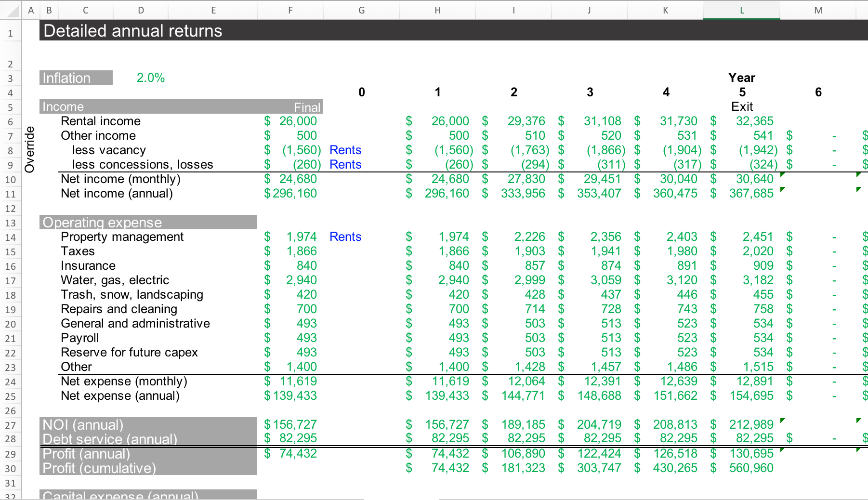This screenshot has width=868, height=500.
Task: Click Final debt service value 82,295
Action: [x=298, y=438]
